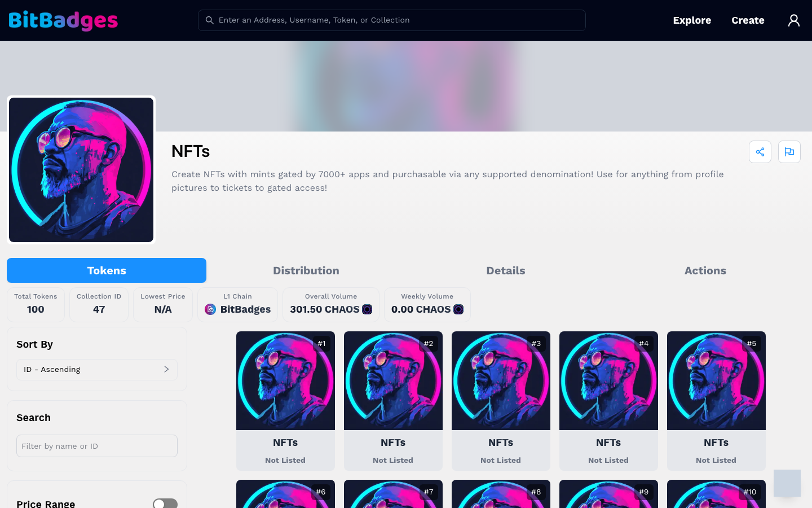
Task: Open NFT token #1 card image
Action: pyautogui.click(x=285, y=380)
